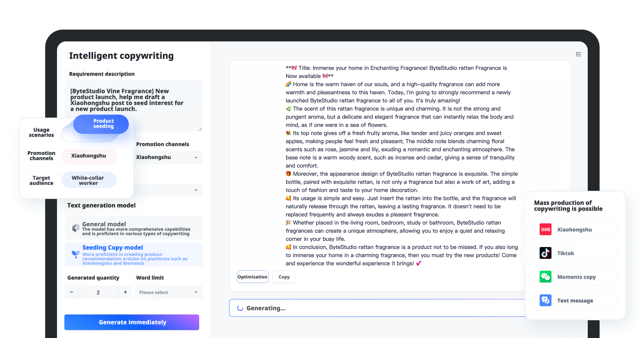
Task: Click the Xiaohongshu XHS red icon
Action: (546, 230)
